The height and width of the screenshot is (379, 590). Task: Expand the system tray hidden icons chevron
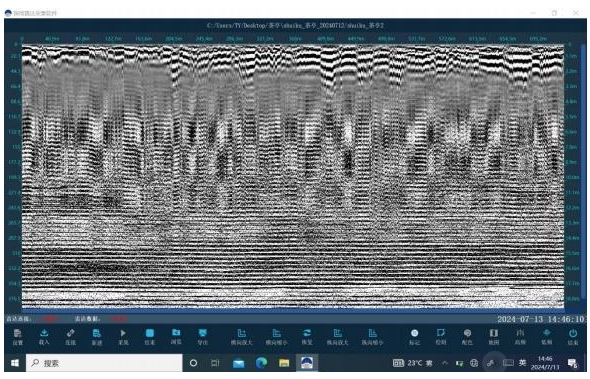pyautogui.click(x=445, y=363)
